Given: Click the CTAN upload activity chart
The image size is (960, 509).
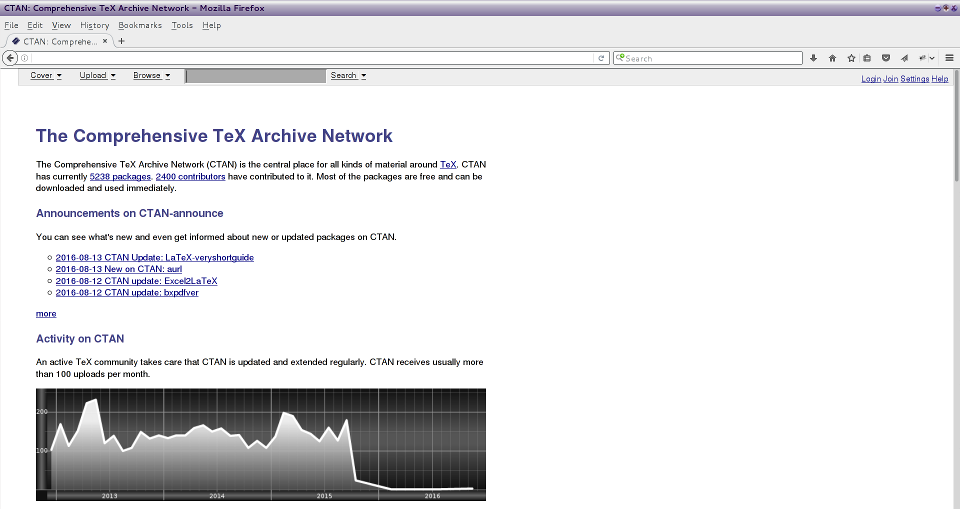Looking at the screenshot, I should [261, 445].
